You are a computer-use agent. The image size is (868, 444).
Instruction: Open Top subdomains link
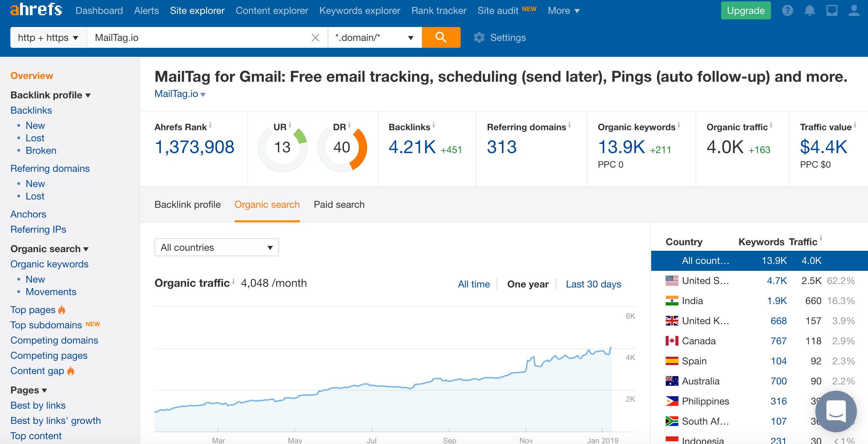click(x=46, y=325)
